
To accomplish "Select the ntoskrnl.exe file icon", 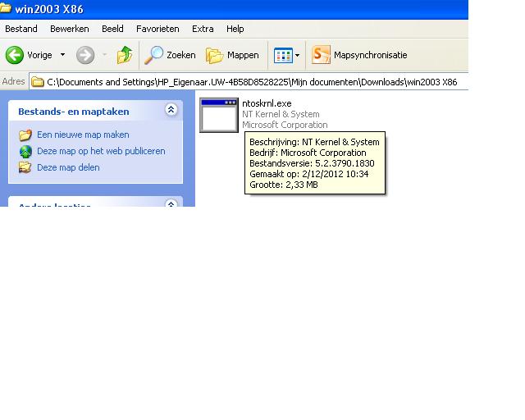I will click(x=219, y=115).
